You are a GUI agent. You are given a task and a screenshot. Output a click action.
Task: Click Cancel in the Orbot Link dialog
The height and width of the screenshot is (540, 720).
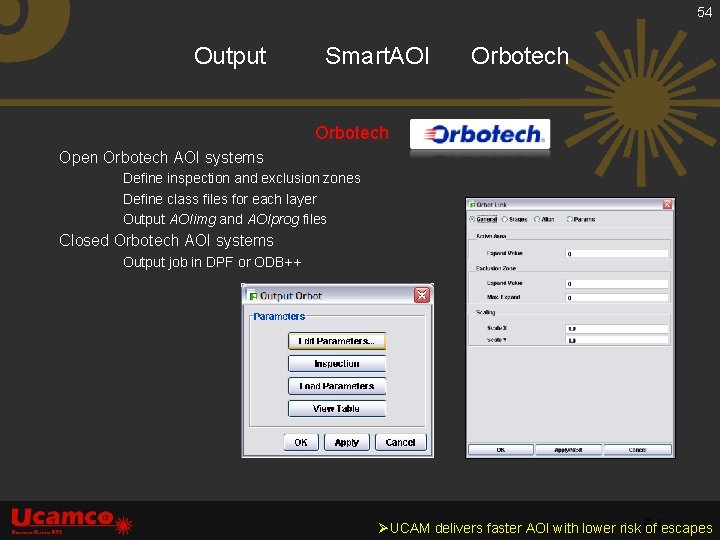click(x=637, y=450)
